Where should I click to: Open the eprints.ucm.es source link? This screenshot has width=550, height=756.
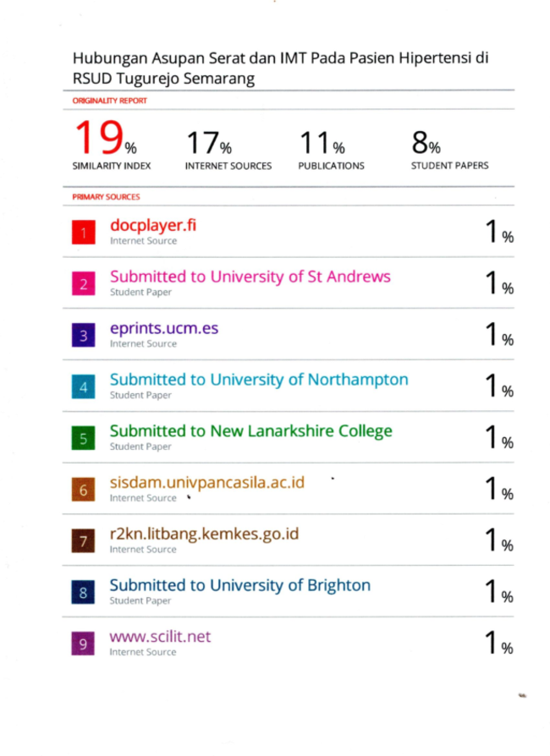pyautogui.click(x=164, y=329)
